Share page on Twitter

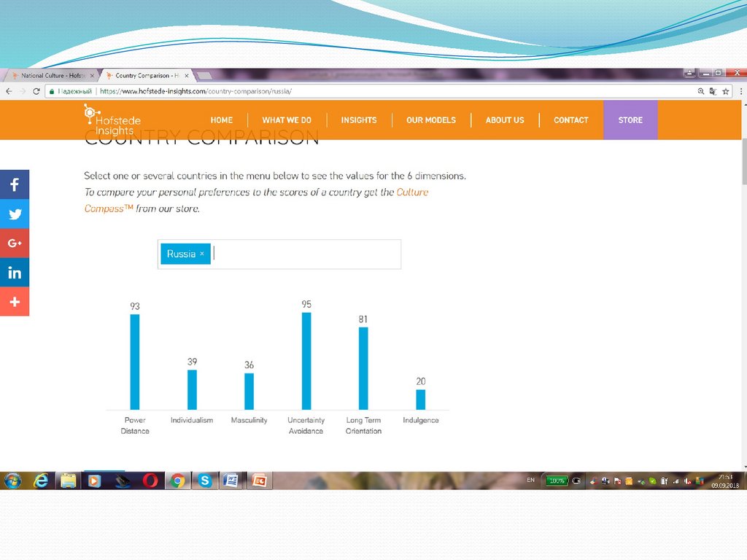click(15, 214)
